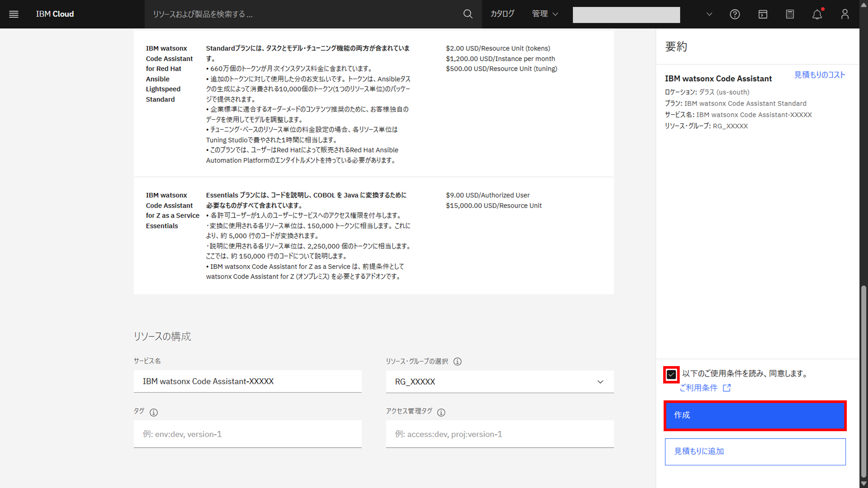The width and height of the screenshot is (868, 488).
Task: Open the cost estimator calculator icon
Action: [x=790, y=14]
